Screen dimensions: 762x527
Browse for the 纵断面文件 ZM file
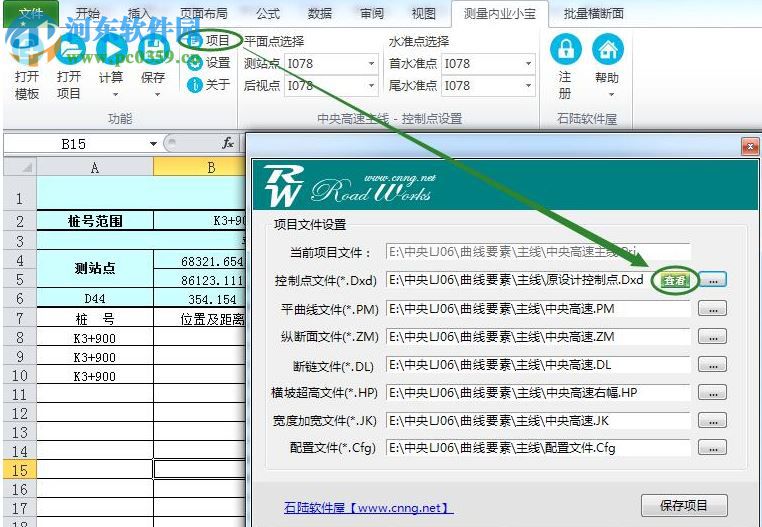point(712,336)
